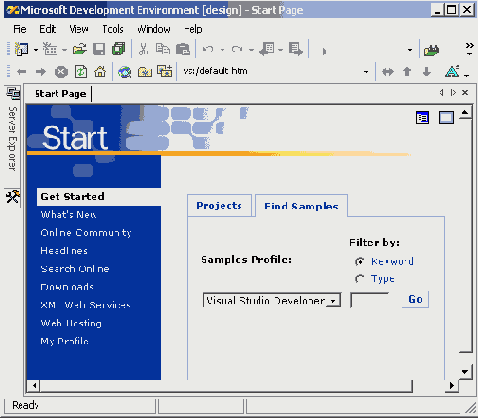Click the Add to Favorites icon
The width and height of the screenshot is (478, 418).
click(x=165, y=71)
